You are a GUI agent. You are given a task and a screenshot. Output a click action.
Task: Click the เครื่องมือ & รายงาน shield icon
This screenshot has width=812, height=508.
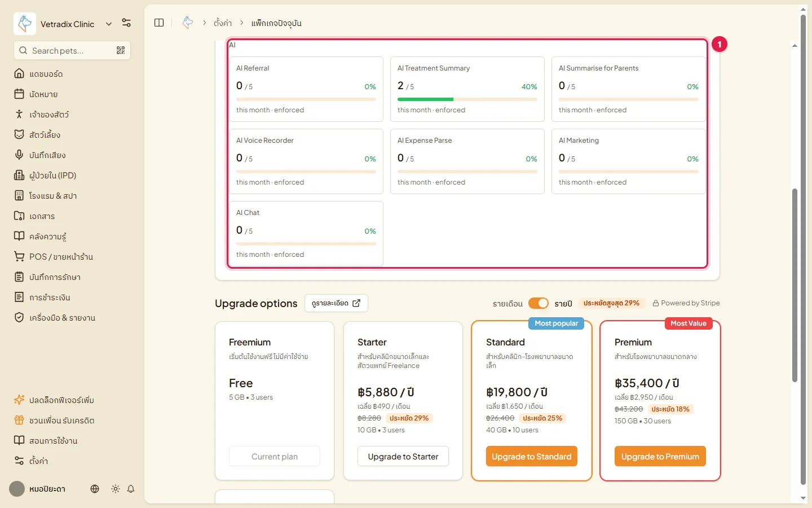19,317
